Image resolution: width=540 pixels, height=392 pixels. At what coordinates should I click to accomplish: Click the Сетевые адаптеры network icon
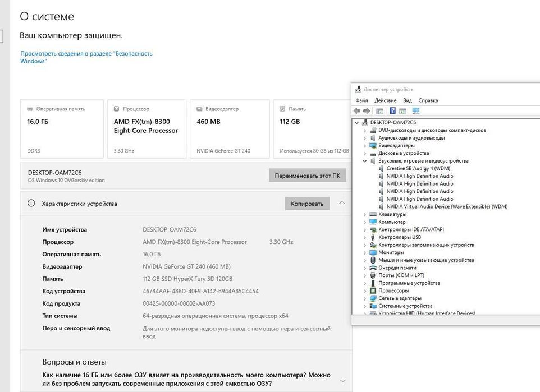point(373,298)
